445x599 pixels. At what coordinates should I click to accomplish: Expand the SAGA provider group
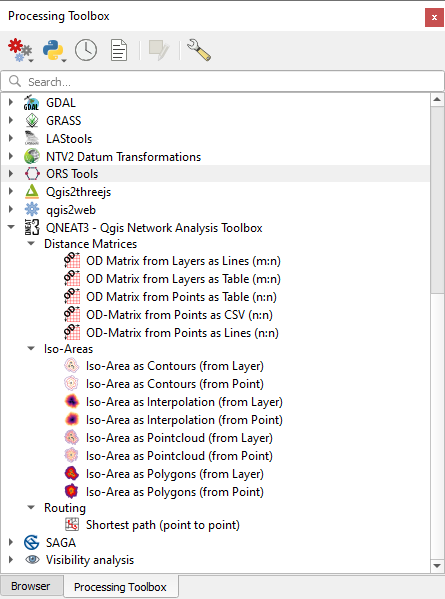(x=11, y=542)
